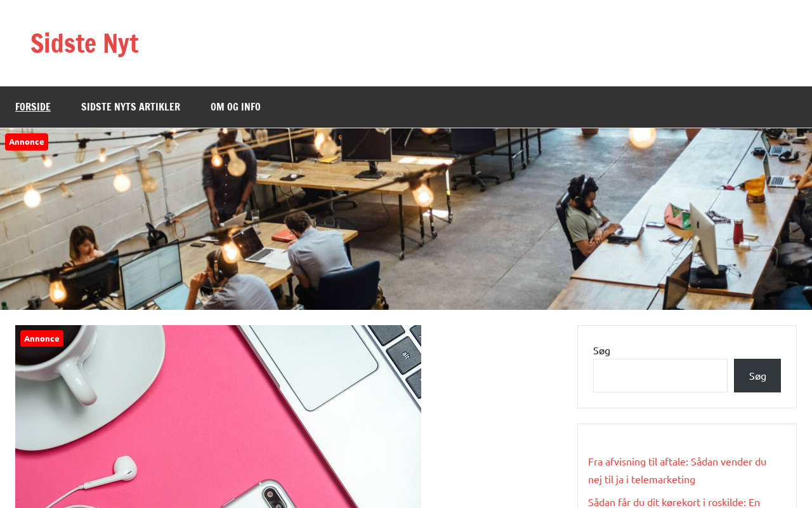812x508 pixels.
Task: Click the Annonce badge on the pink article image
Action: point(42,338)
